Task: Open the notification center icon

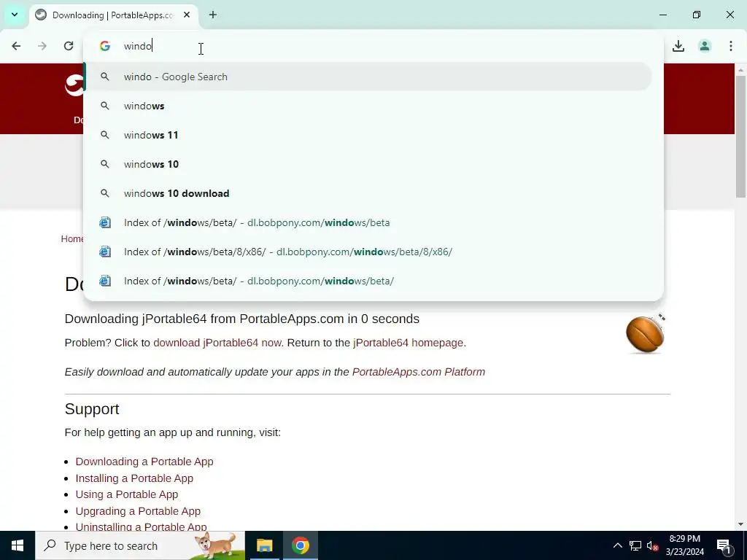Action: tap(724, 545)
